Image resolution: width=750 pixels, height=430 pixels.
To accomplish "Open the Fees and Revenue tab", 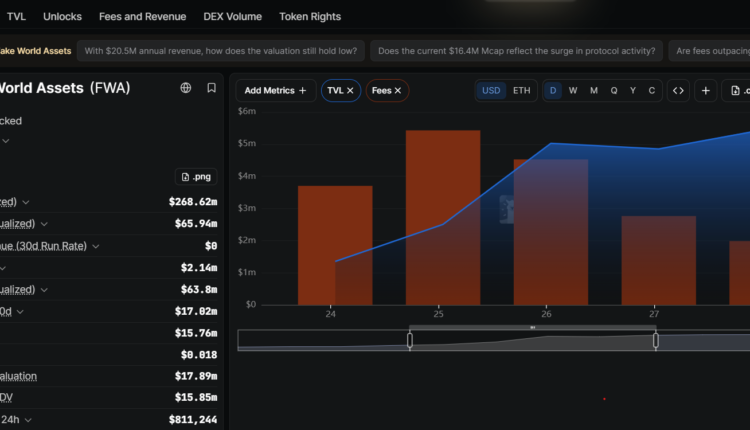I will point(143,17).
